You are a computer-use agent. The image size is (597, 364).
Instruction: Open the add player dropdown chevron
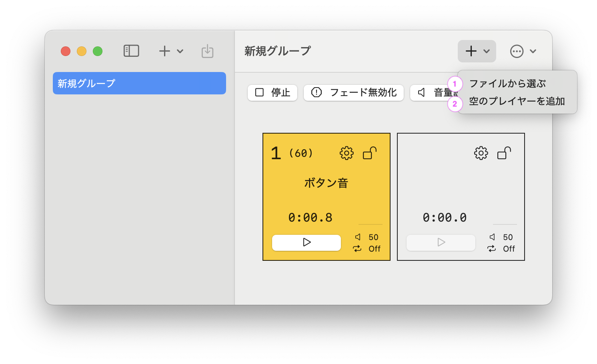click(x=487, y=51)
